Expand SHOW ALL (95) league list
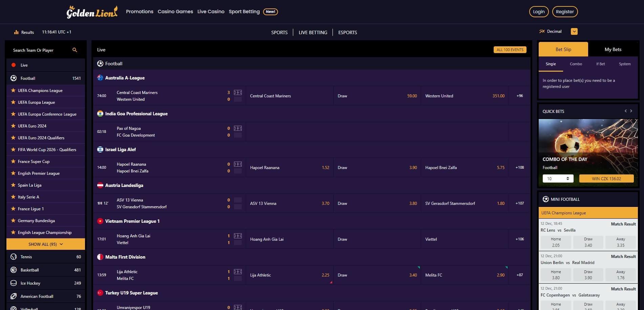 click(45, 244)
